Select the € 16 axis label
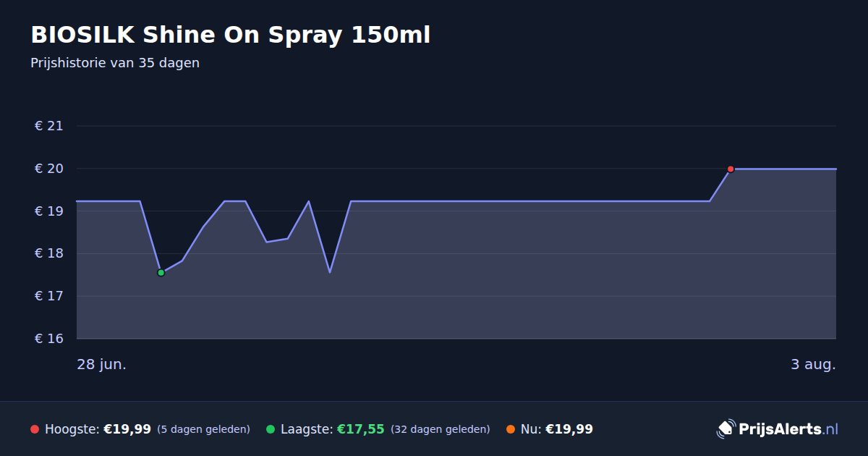The width and height of the screenshot is (868, 456). tap(49, 339)
